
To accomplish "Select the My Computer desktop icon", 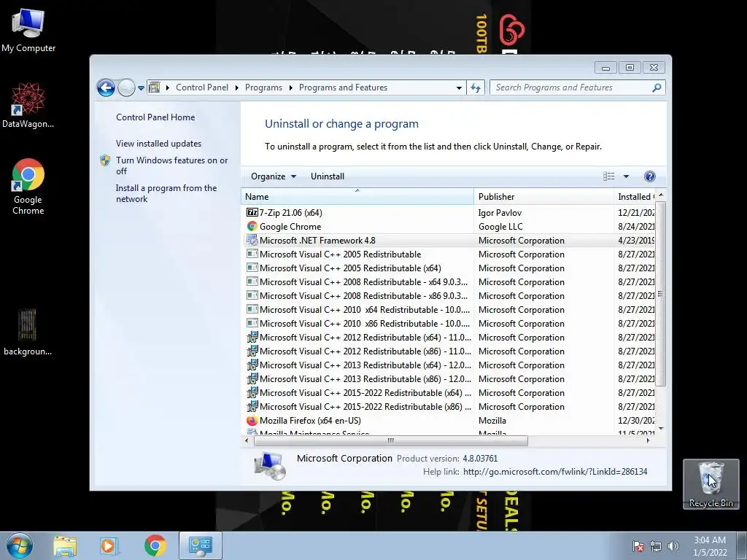I will tap(28, 31).
